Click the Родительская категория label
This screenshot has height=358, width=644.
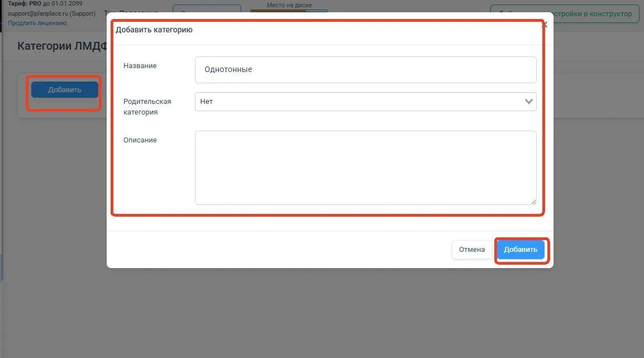tap(147, 107)
